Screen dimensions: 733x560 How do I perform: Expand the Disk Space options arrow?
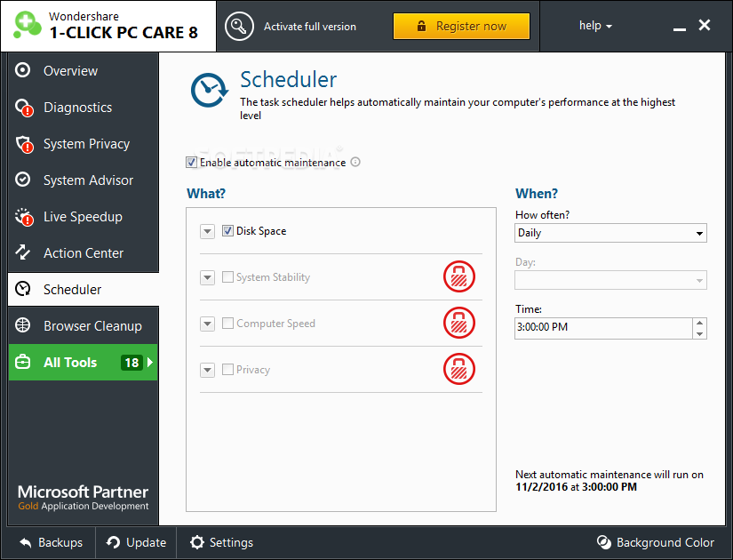click(207, 231)
